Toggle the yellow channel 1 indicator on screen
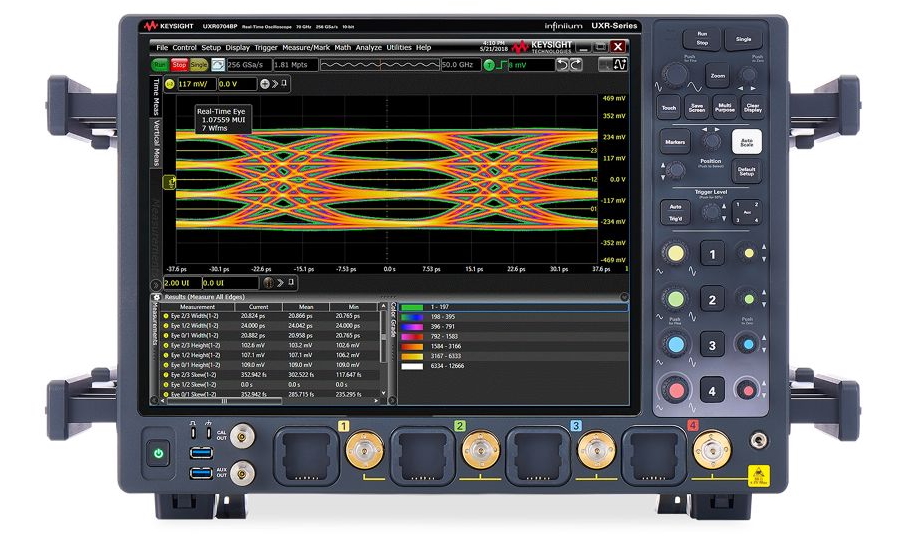This screenshot has width=906, height=544. coord(169,84)
